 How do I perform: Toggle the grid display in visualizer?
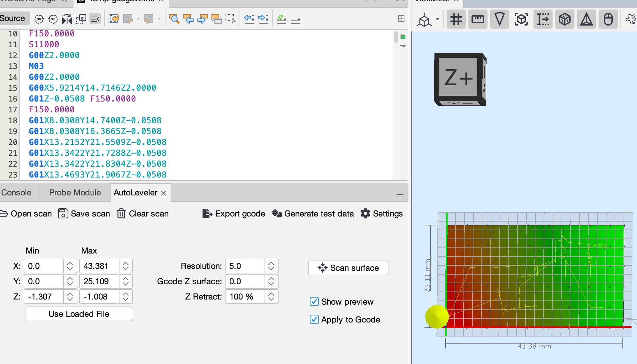(456, 19)
